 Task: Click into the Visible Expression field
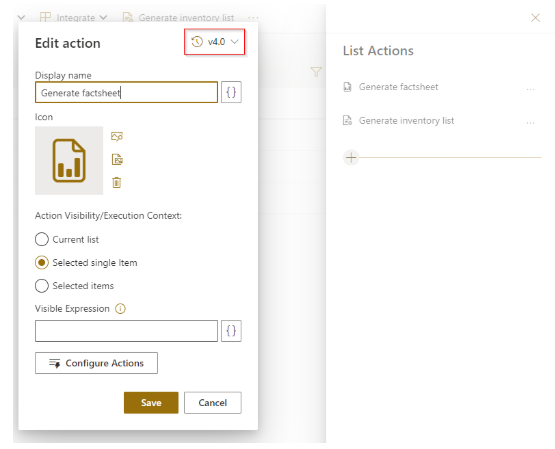(126, 331)
